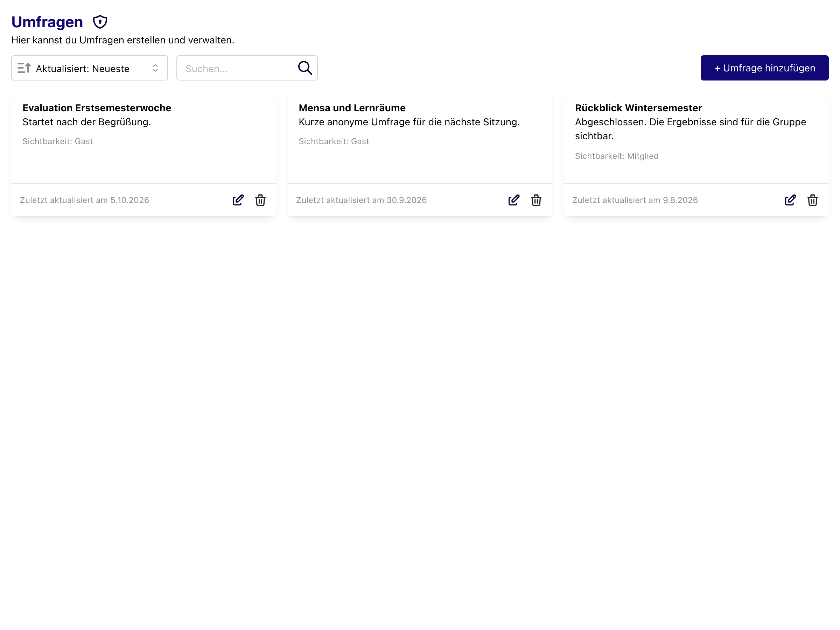Open the Aktualisiert: Neueste sort dropdown
The image size is (840, 630).
[90, 68]
